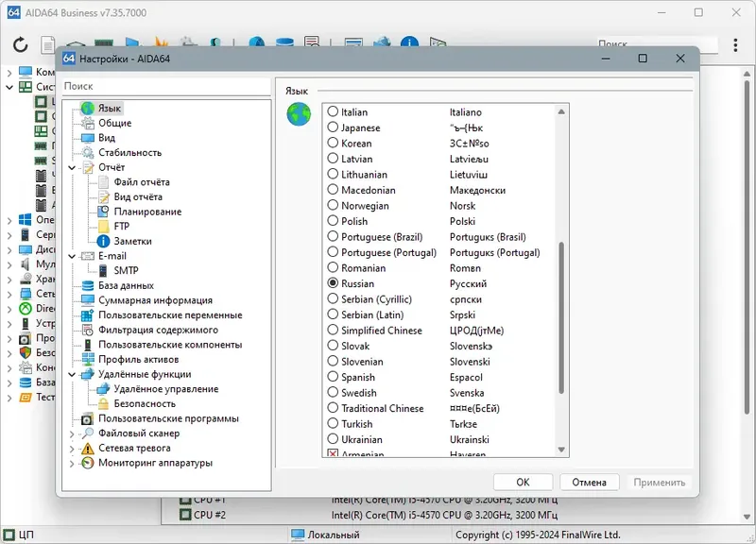Click the notepad icon of Отчёт
Viewport: 756px width, 544px height.
click(87, 168)
